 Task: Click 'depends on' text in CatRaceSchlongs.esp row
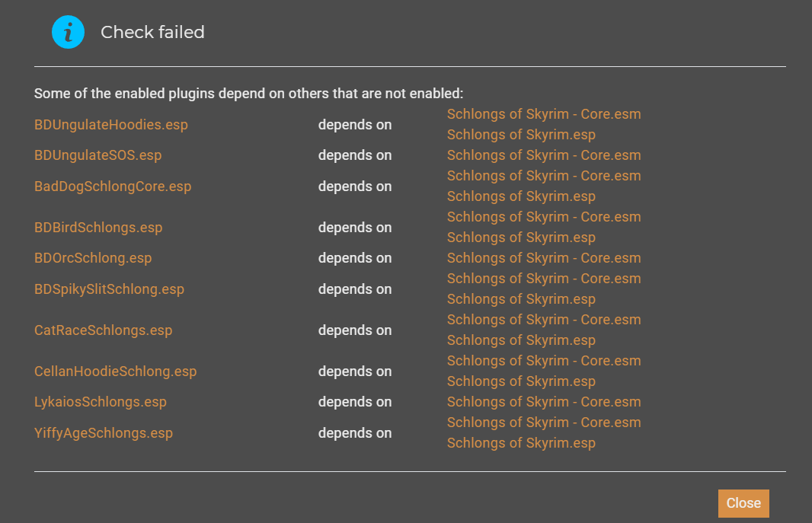point(355,330)
